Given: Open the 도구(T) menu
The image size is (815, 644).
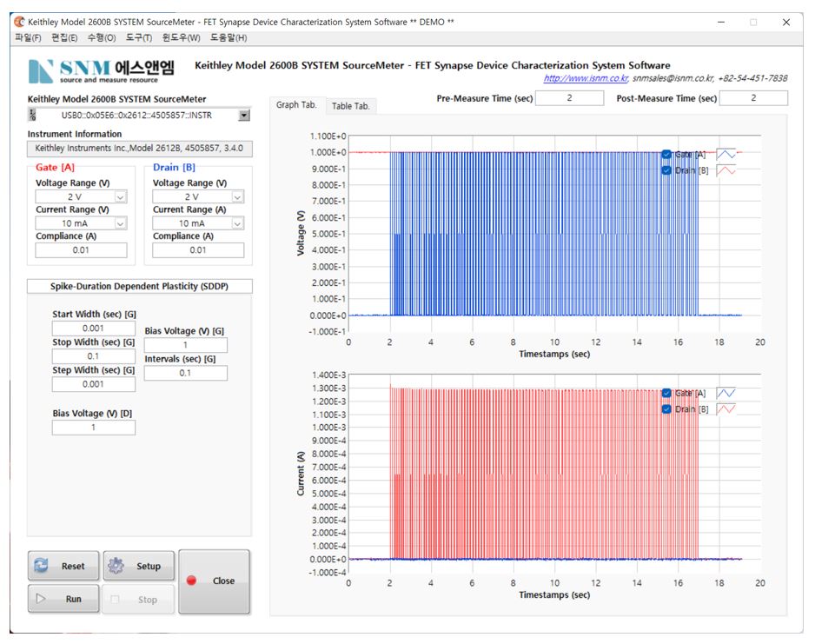Looking at the screenshot, I should tap(138, 37).
